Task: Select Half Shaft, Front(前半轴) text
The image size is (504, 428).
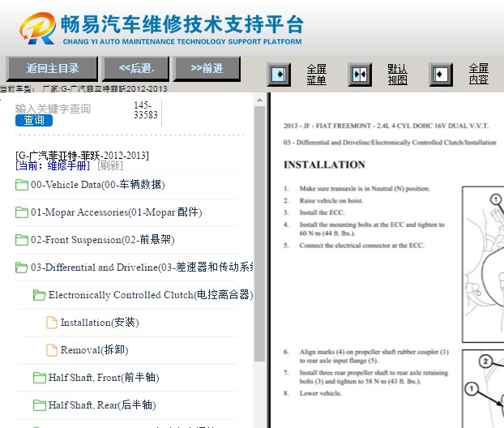Action: [104, 378]
